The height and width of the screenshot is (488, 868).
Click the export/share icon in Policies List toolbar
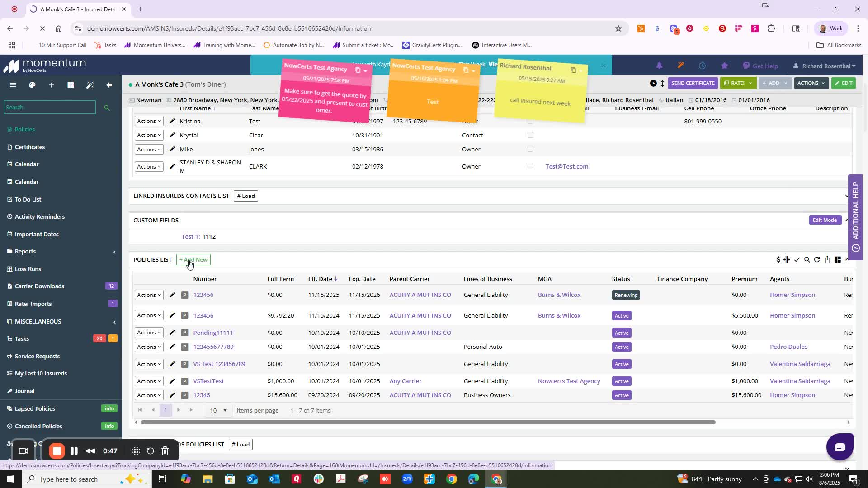(x=827, y=260)
